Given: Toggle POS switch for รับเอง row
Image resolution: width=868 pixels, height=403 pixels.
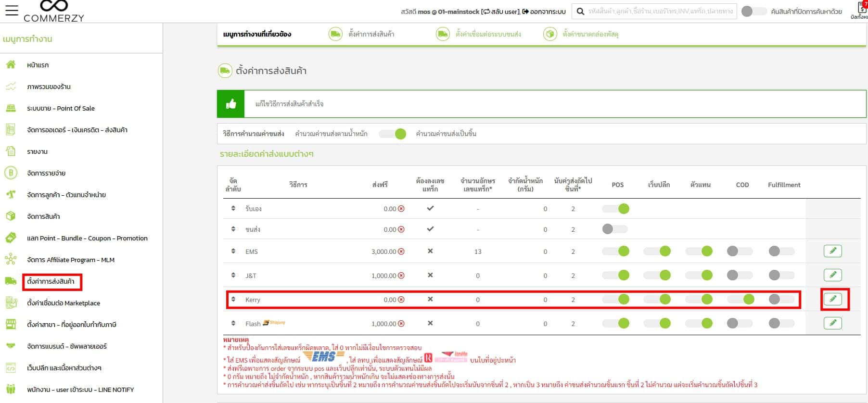Looking at the screenshot, I should [616, 209].
